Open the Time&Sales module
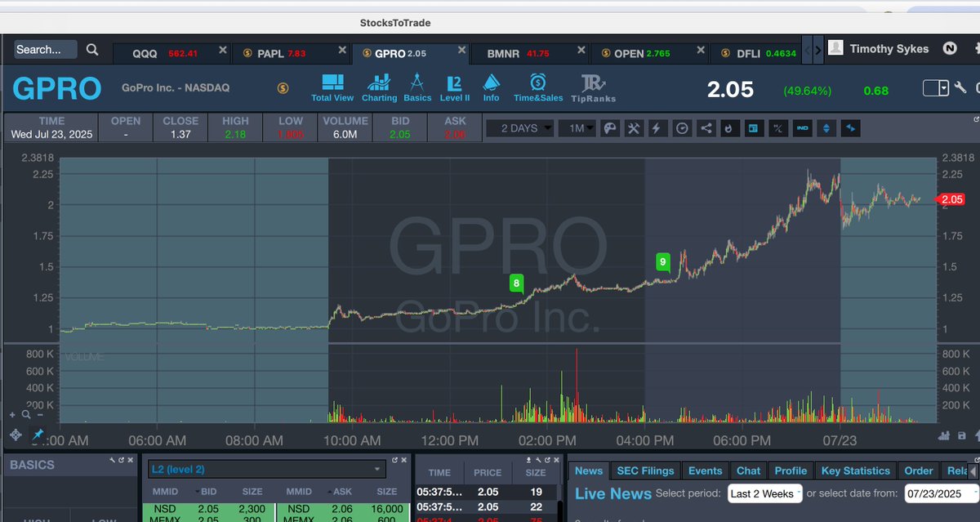980x522 pixels. click(x=538, y=87)
